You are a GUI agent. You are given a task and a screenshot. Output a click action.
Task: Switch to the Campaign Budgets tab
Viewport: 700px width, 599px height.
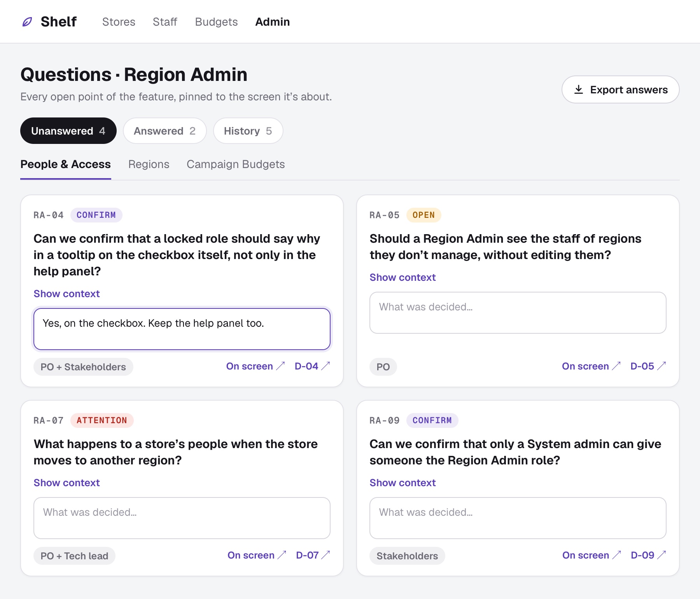(236, 164)
